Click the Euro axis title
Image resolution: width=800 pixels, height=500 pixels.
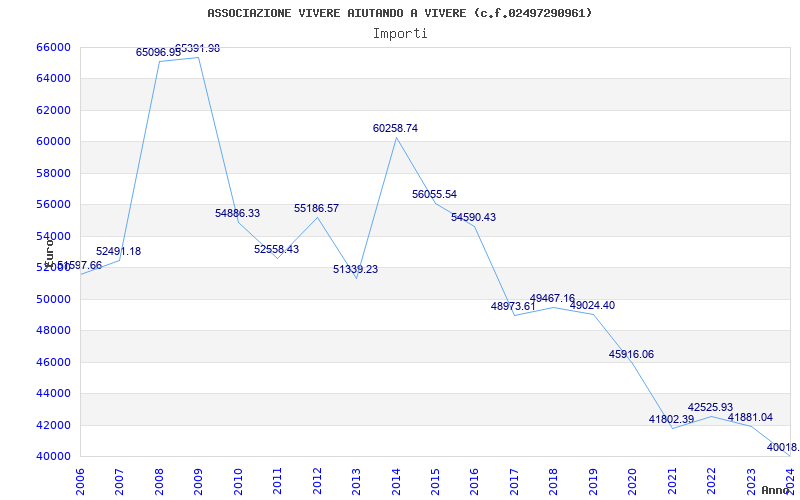[x=49, y=253]
